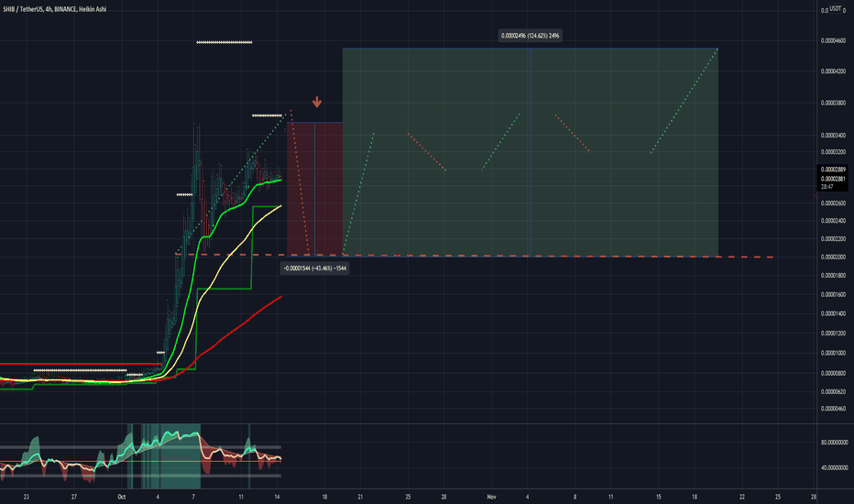Click the 80.00000000 oscillator axis label
Viewport: 854px width, 504px height.
(834, 443)
